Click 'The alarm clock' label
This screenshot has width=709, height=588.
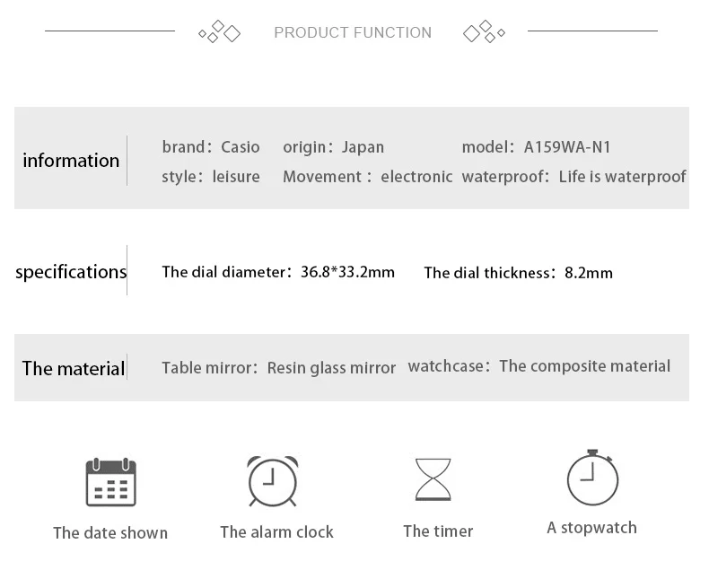(x=276, y=532)
